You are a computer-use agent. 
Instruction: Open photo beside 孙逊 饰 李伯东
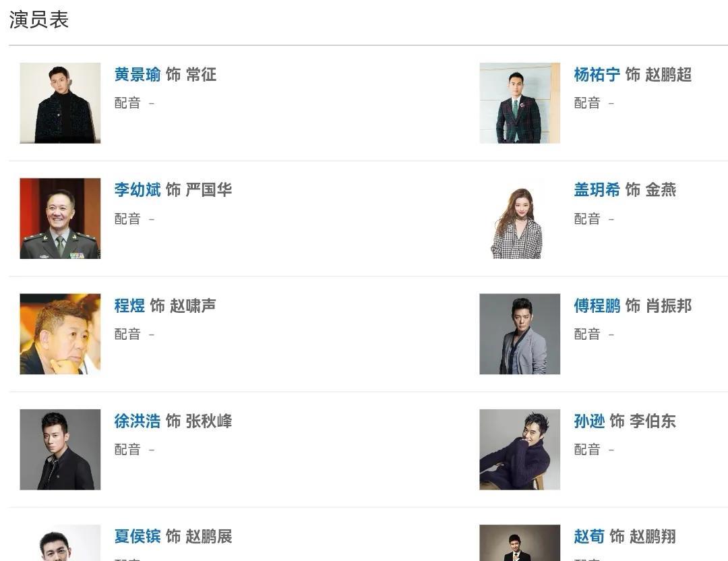(520, 449)
